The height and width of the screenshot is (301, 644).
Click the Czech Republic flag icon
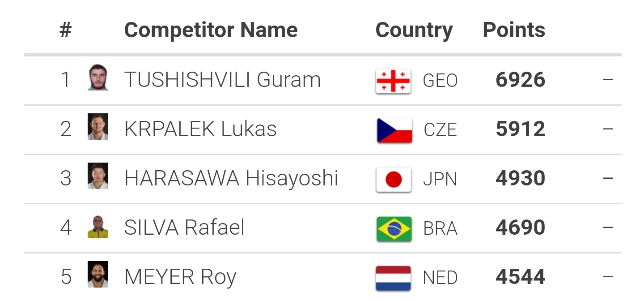[x=394, y=130]
